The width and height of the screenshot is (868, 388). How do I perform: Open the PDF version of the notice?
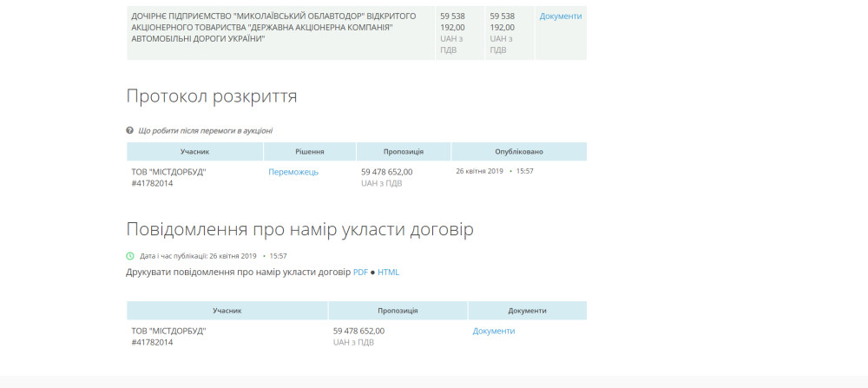coord(360,272)
